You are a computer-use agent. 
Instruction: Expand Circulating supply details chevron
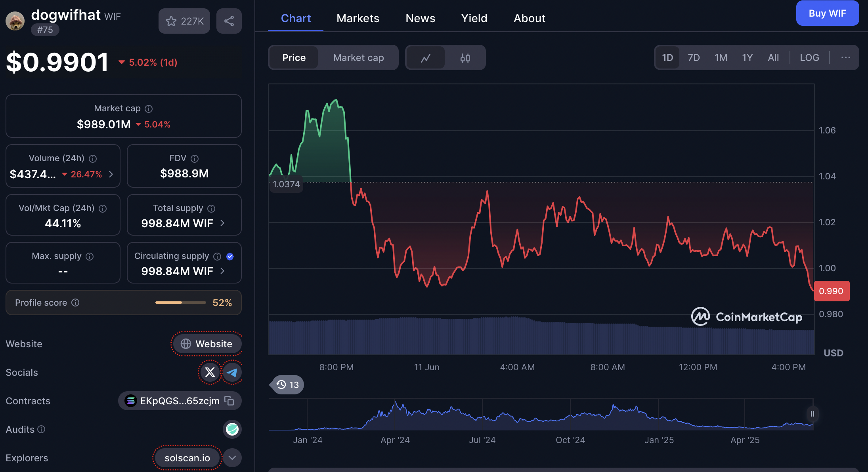(222, 271)
